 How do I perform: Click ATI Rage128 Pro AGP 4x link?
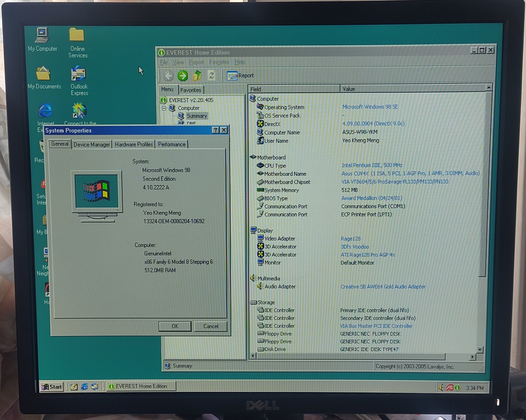tap(368, 255)
